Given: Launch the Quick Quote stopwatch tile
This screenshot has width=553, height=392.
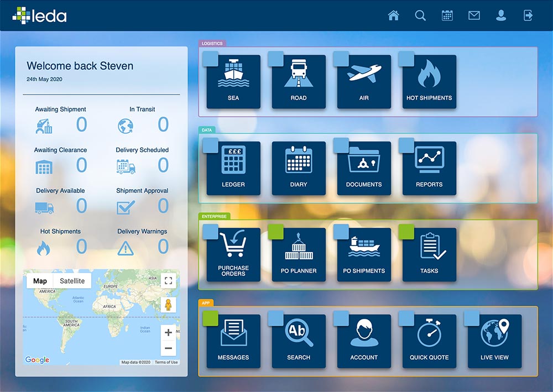Looking at the screenshot, I should point(429,342).
